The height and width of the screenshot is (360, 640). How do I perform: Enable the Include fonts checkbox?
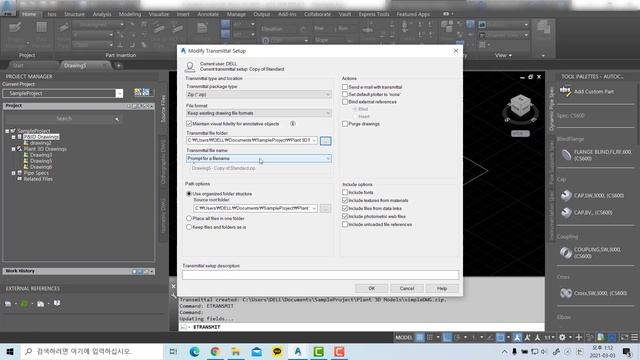tap(345, 192)
